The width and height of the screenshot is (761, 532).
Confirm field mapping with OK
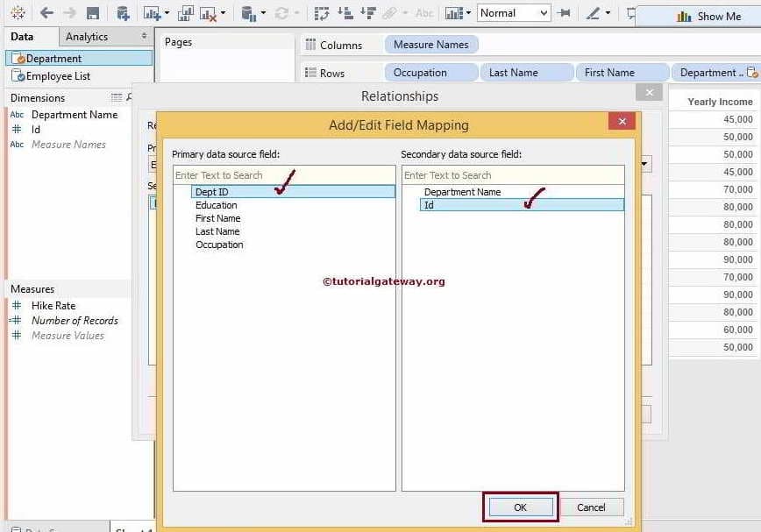(x=520, y=507)
